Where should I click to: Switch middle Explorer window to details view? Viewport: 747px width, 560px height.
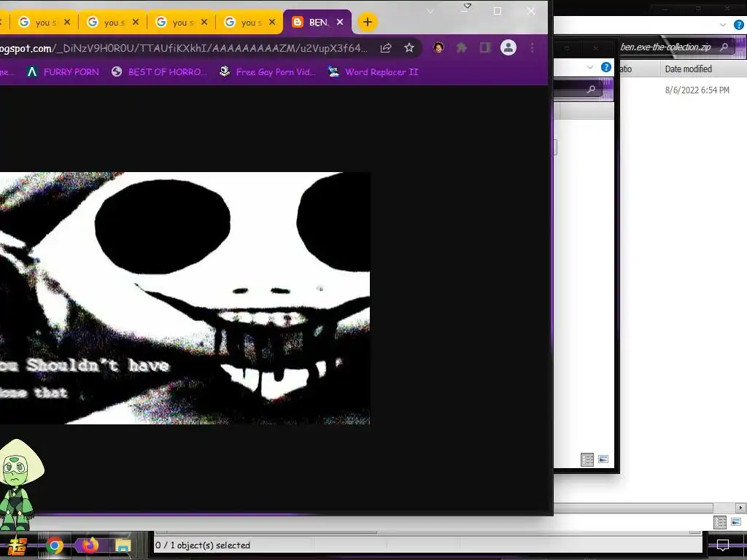coord(587,459)
